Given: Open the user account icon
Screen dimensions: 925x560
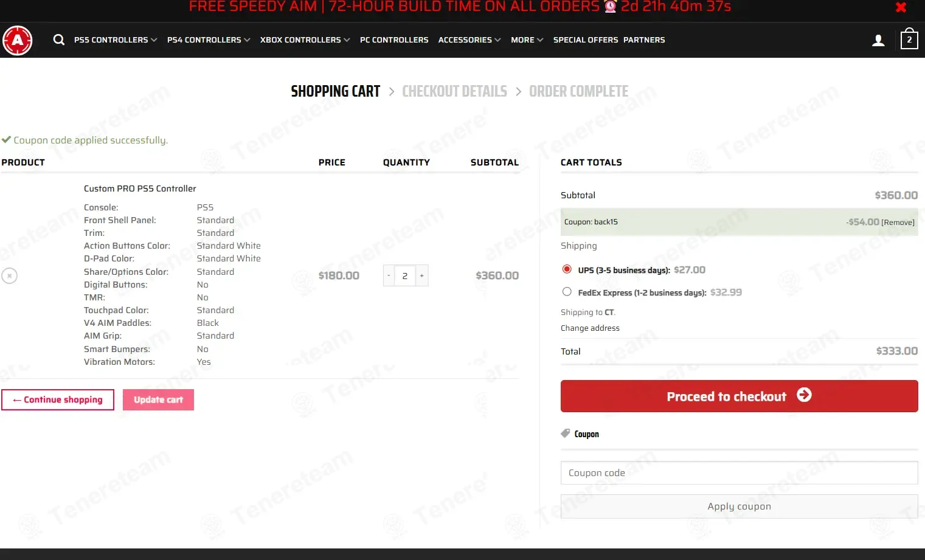Looking at the screenshot, I should click(x=878, y=40).
